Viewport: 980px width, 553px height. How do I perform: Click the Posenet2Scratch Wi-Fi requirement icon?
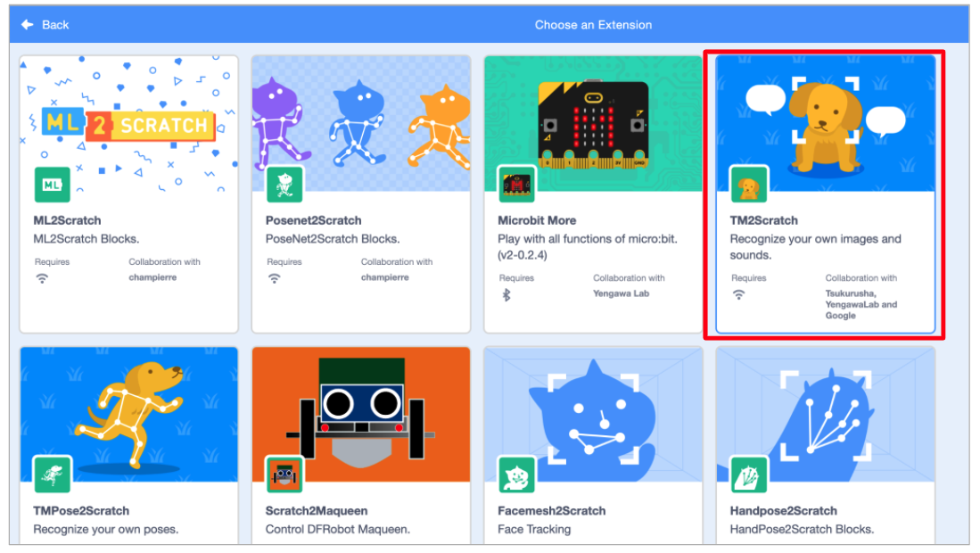[x=275, y=278]
